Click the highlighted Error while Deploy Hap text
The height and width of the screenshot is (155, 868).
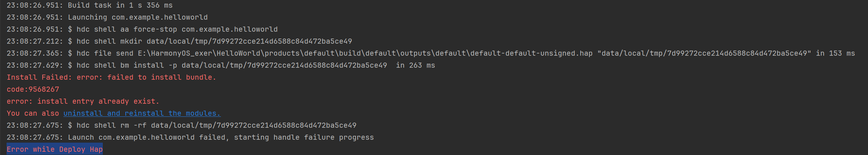pos(55,149)
